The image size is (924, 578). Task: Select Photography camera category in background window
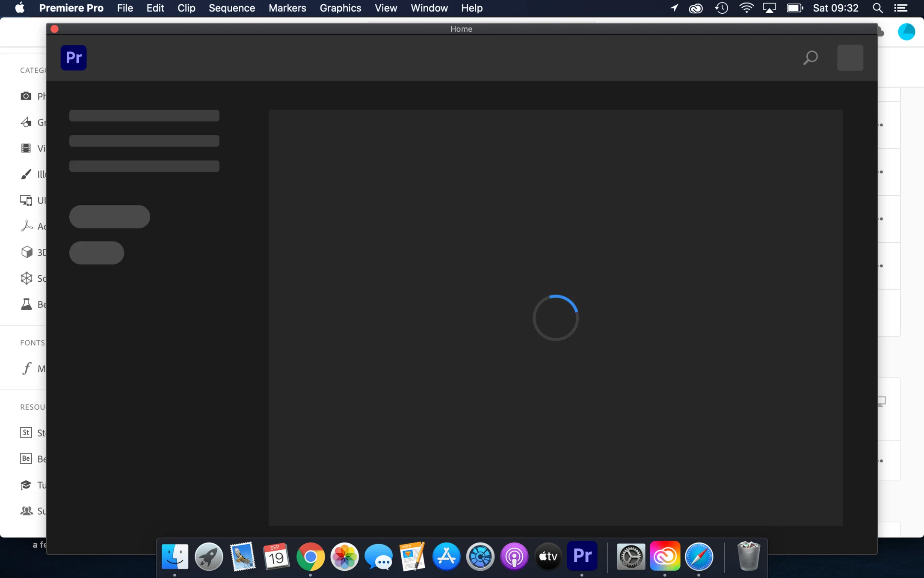[x=26, y=96]
